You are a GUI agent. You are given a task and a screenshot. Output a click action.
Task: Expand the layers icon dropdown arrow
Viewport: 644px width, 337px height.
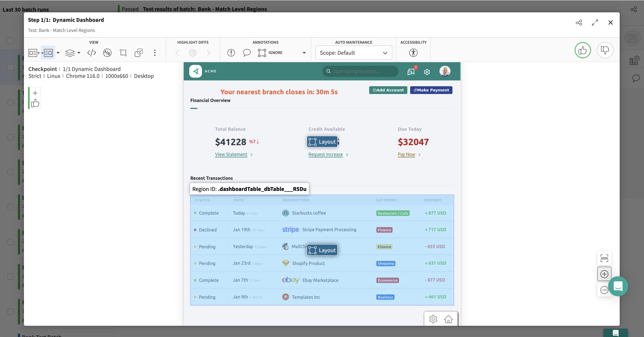coord(79,53)
